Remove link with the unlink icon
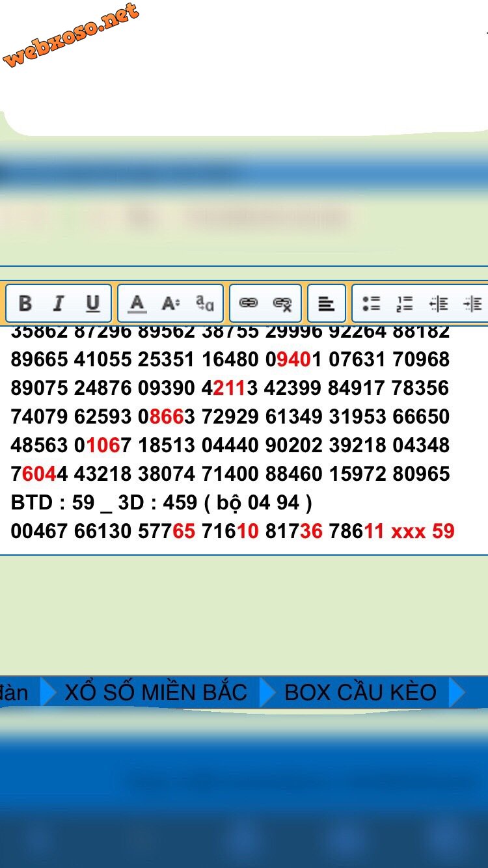 [282, 303]
